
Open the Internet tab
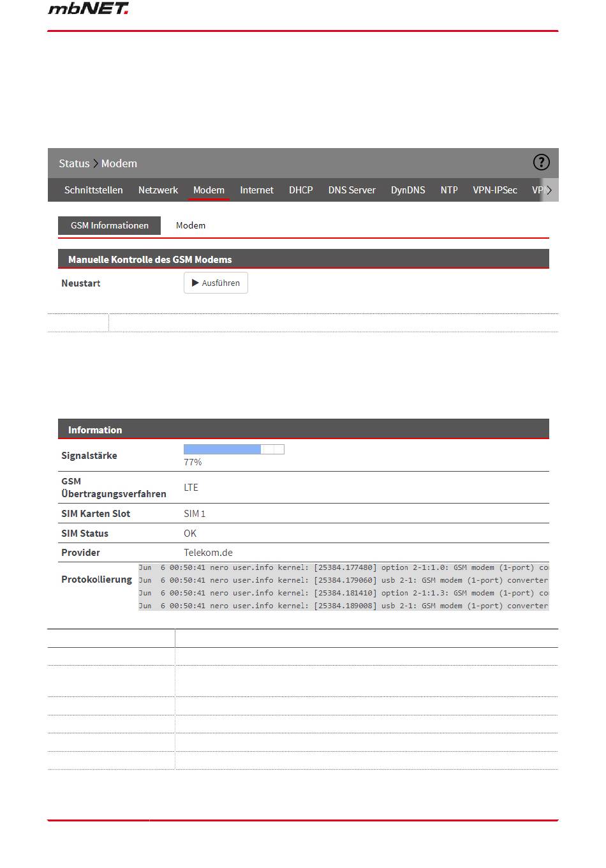pos(256,190)
